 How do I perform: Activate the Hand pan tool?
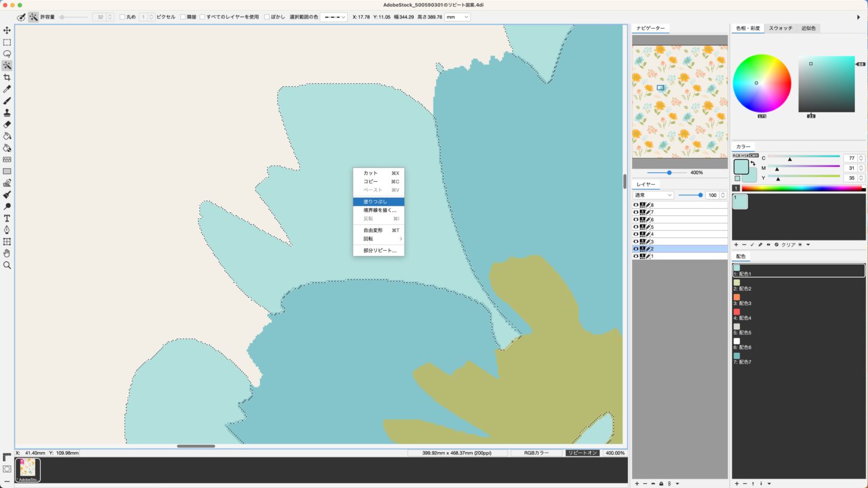point(7,254)
